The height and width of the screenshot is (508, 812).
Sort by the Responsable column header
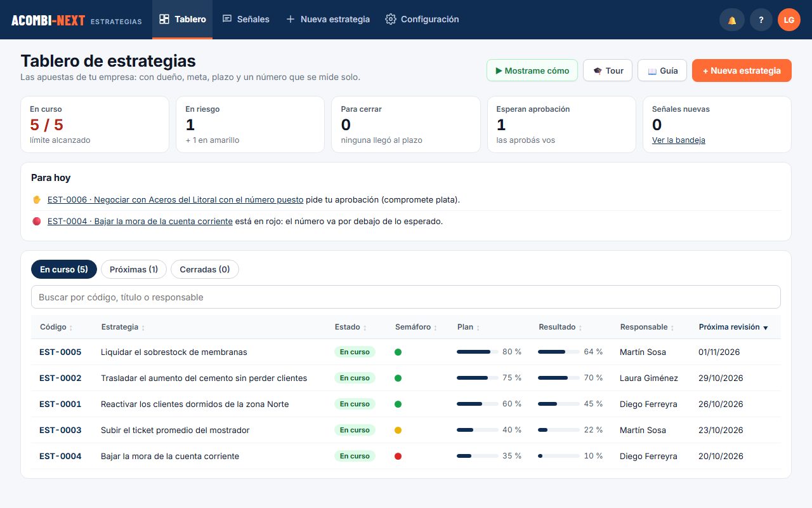tap(647, 327)
